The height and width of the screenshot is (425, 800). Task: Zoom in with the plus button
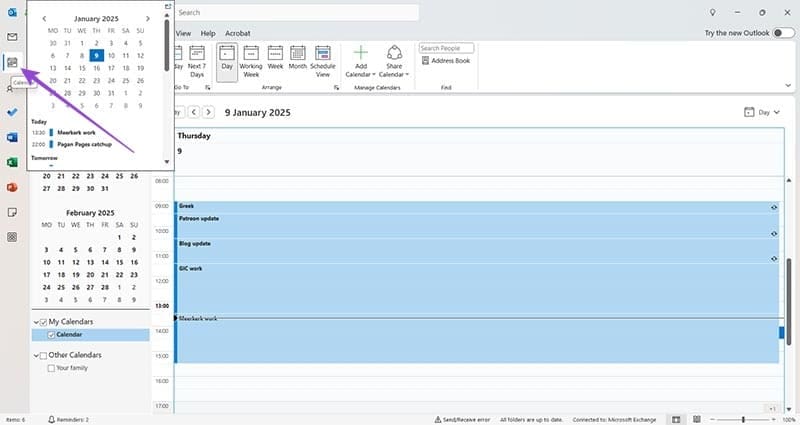pos(773,419)
